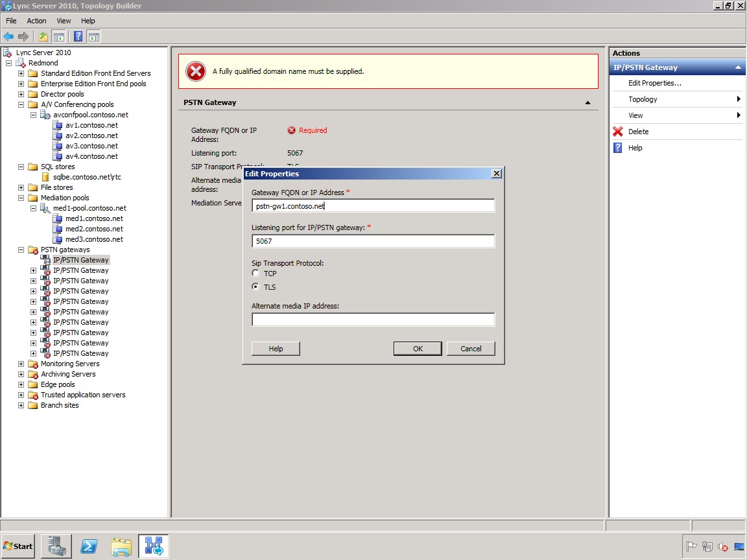Click the Show/Hide action pane toolbar icon
Image resolution: width=747 pixels, height=560 pixels.
click(94, 37)
